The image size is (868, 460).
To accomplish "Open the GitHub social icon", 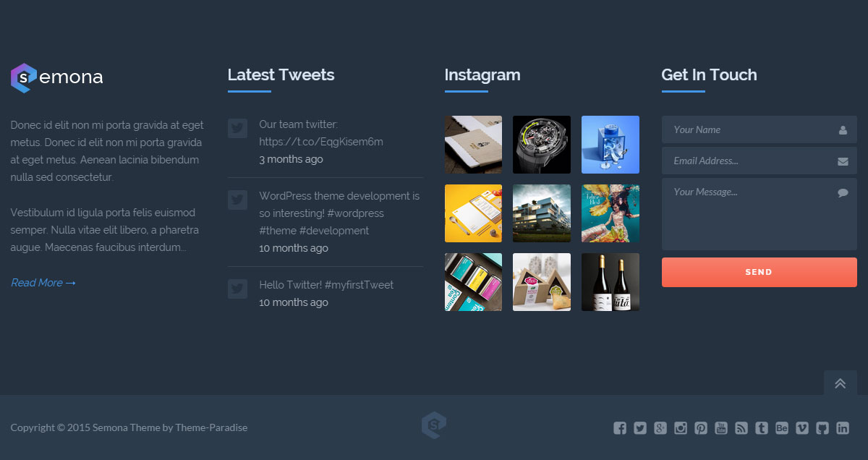I will (x=822, y=427).
